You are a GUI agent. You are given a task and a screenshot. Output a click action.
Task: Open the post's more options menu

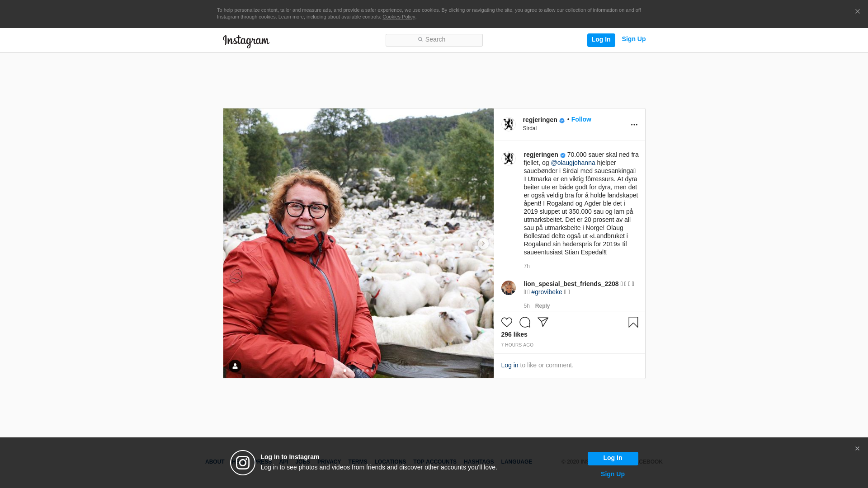tap(634, 125)
